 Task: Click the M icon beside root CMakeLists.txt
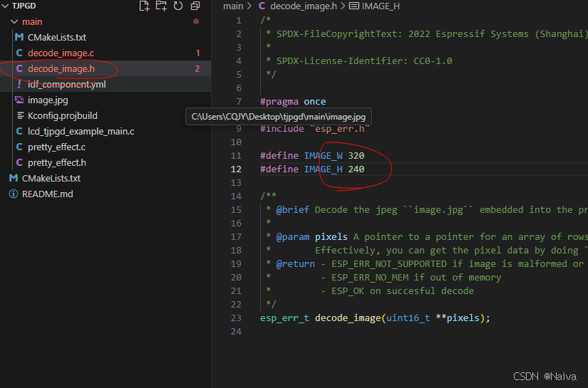(x=14, y=178)
